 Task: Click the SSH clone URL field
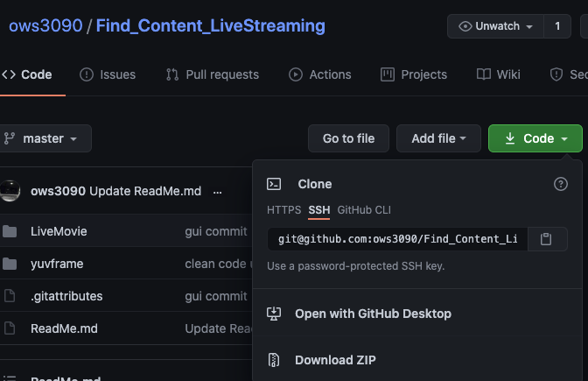[397, 239]
